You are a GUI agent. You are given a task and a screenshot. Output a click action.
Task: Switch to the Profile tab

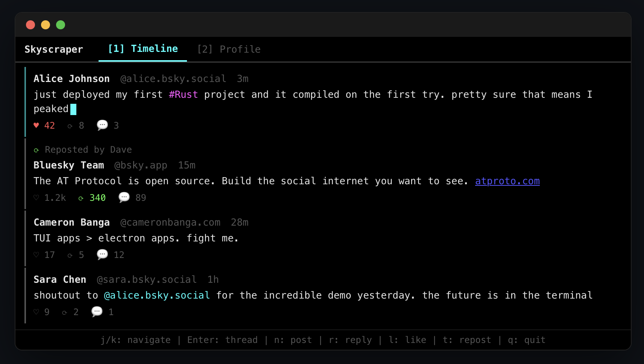point(229,49)
